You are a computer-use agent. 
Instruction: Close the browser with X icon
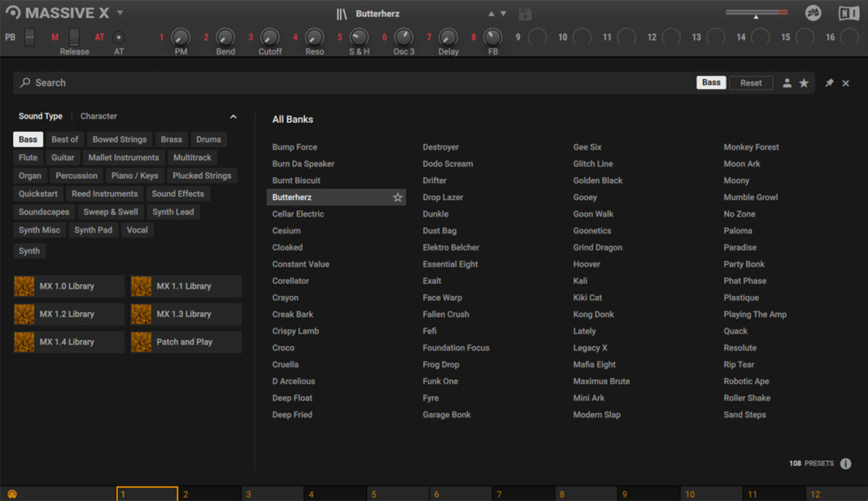click(846, 83)
